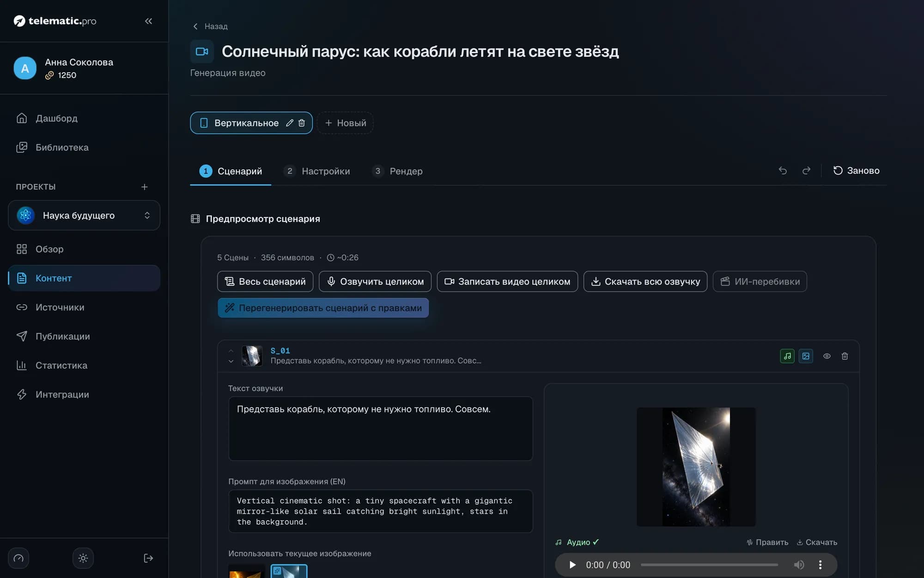Switch to the Сценарий step tab
The height and width of the screenshot is (578, 924).
tap(231, 171)
